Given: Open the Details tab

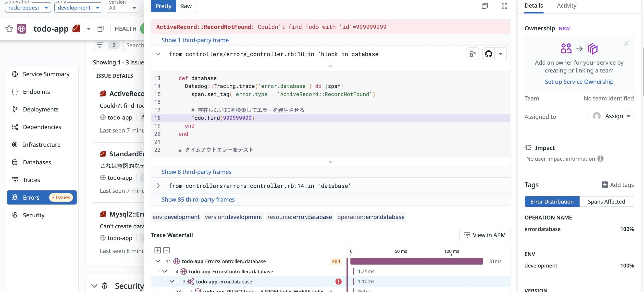Looking at the screenshot, I should (533, 5).
